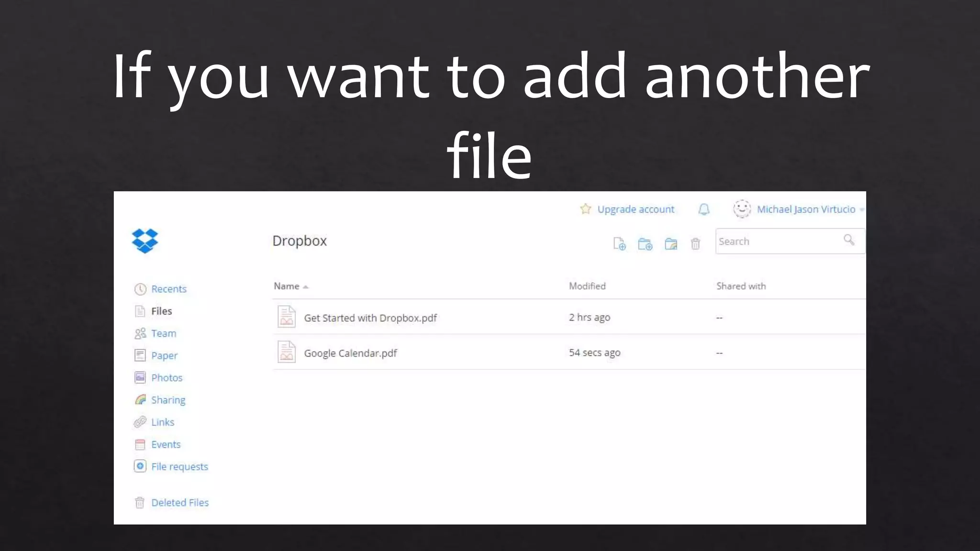Click PDF icon of Google Calendar file
Viewport: 980px width, 551px height.
pyautogui.click(x=287, y=352)
